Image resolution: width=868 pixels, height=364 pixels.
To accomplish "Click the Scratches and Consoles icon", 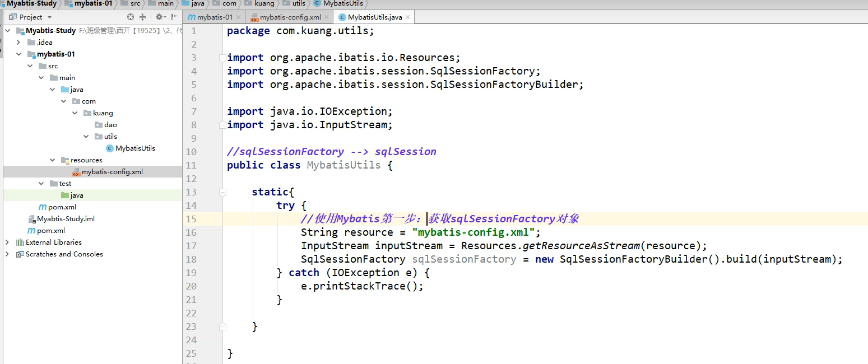I will click(x=20, y=254).
